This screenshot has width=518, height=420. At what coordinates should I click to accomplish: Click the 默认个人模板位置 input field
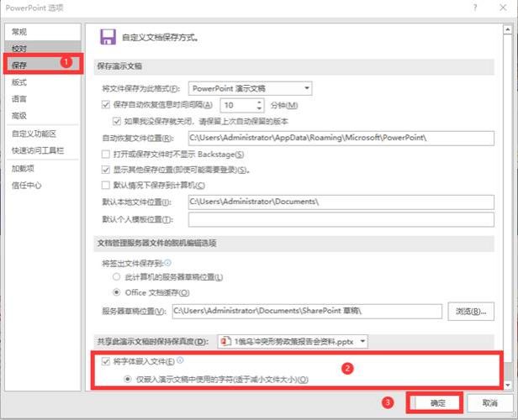tap(340, 220)
